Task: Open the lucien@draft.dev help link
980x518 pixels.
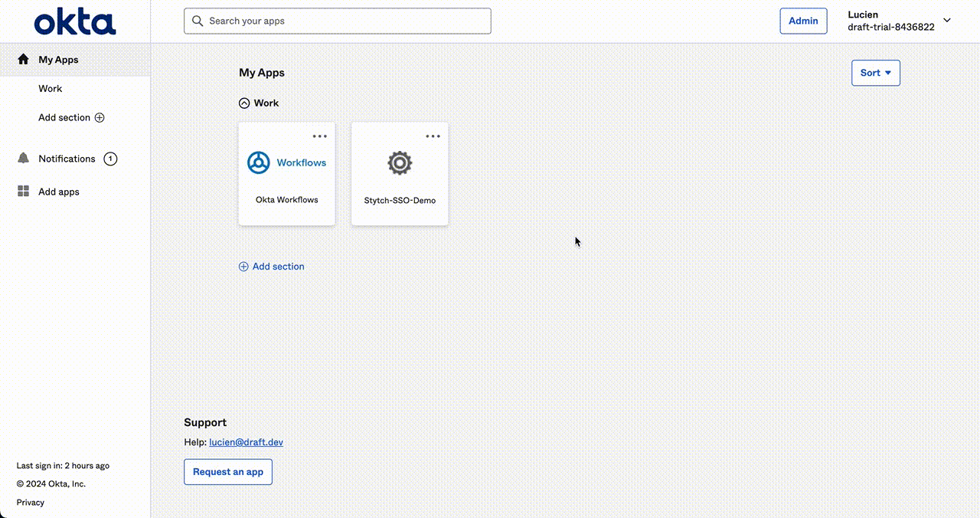Action: 246,442
